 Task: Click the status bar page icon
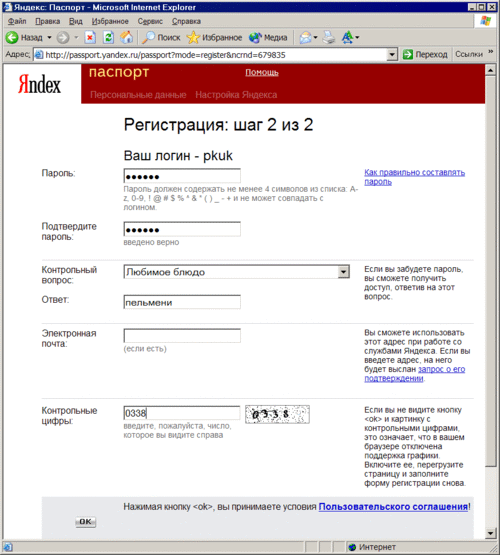[8, 547]
